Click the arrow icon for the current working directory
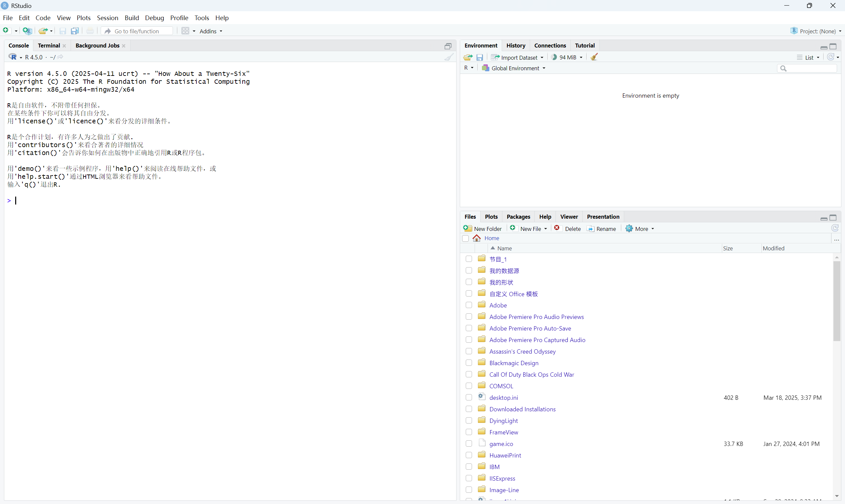Image resolution: width=845 pixels, height=504 pixels. pyautogui.click(x=60, y=57)
